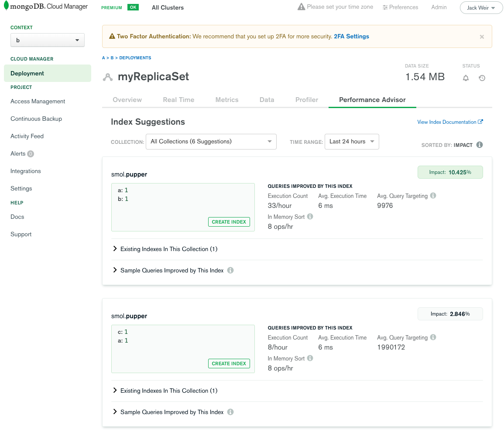This screenshot has height=435, width=504.
Task: Open Alerts in the sidebar
Action: (18, 153)
